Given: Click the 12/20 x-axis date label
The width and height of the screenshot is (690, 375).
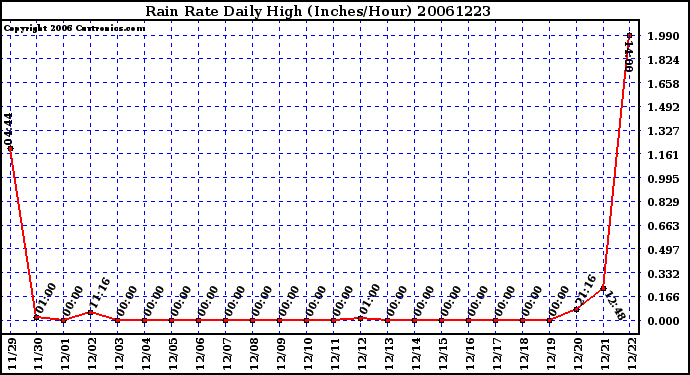Looking at the screenshot, I should coord(579,354).
